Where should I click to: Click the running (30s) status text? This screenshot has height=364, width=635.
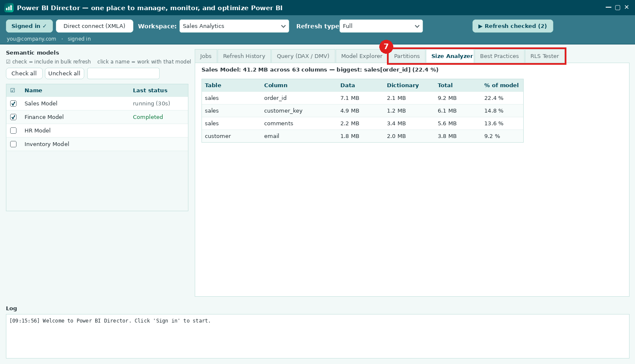(152, 104)
